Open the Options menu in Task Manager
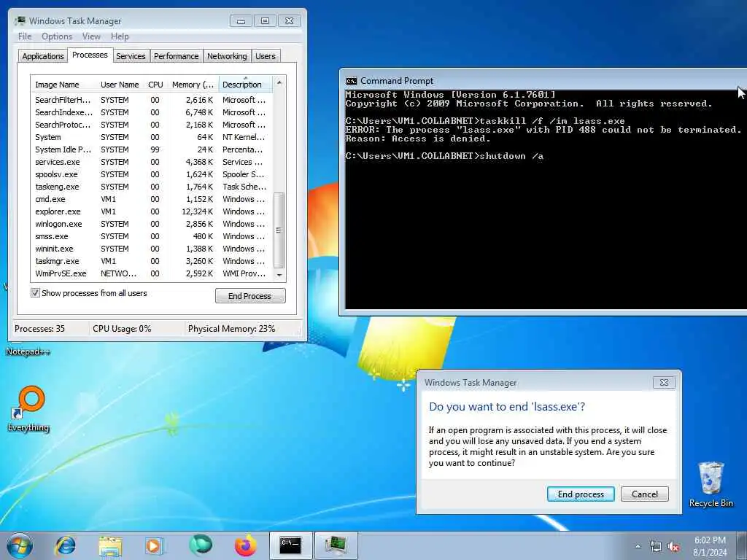This screenshot has width=747, height=560. [57, 36]
